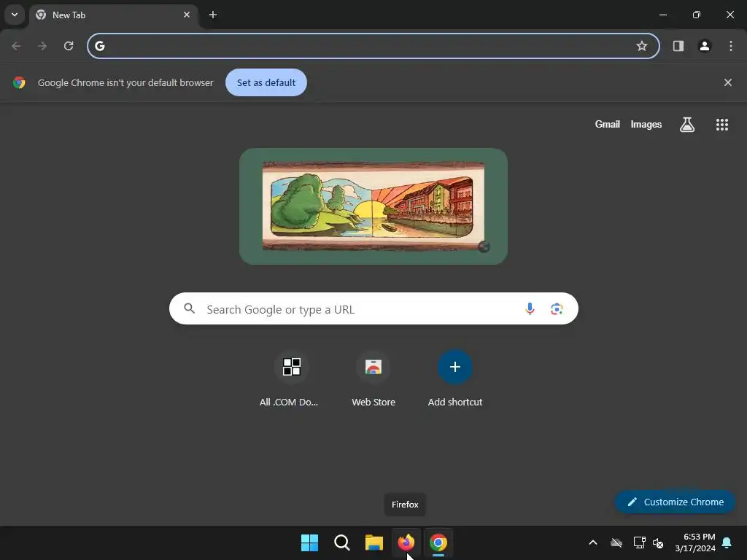Open Chrome's three-dot menu
The width and height of the screenshot is (747, 560).
(730, 46)
